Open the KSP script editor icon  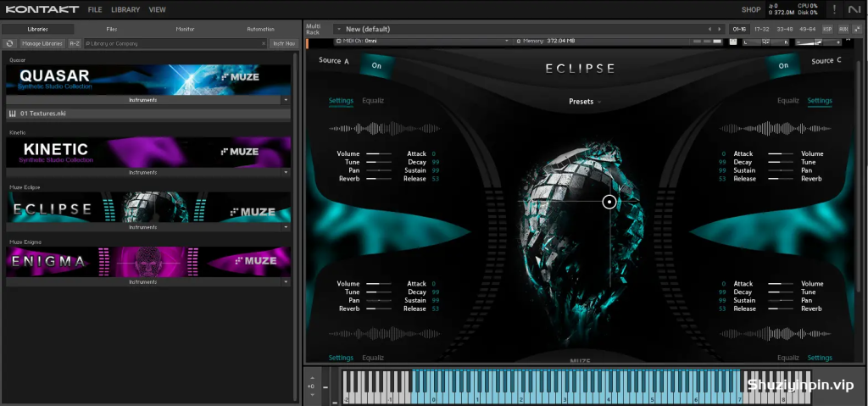pyautogui.click(x=827, y=29)
